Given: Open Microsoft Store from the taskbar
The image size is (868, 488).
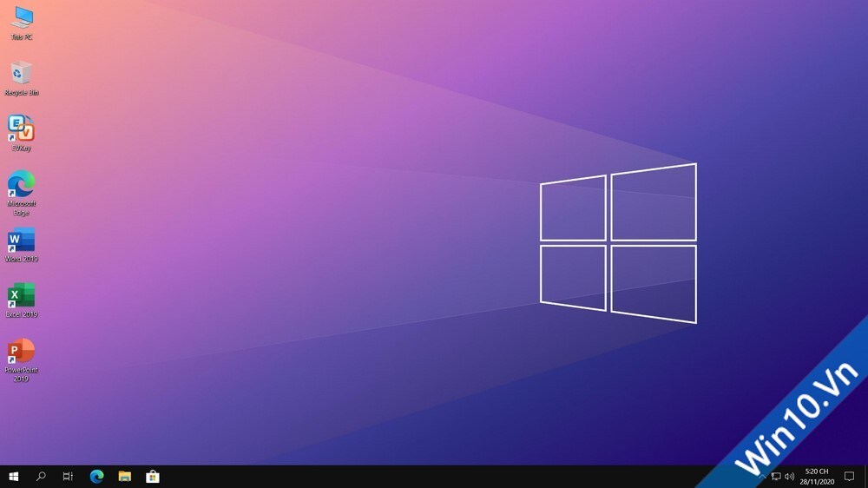Looking at the screenshot, I should (x=152, y=477).
